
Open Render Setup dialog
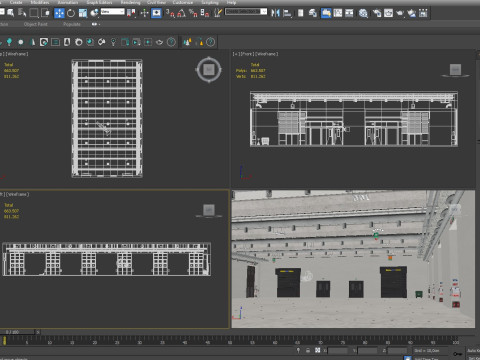click(x=377, y=13)
